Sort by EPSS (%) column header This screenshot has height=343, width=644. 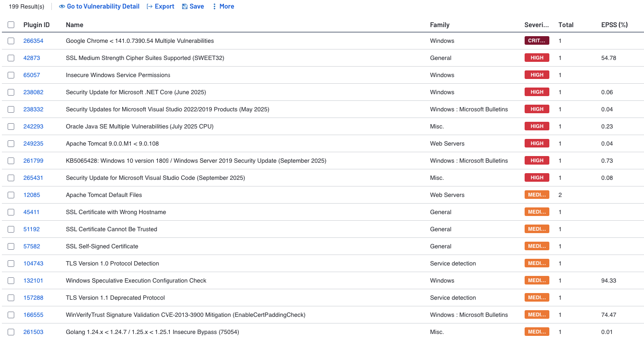pos(614,25)
